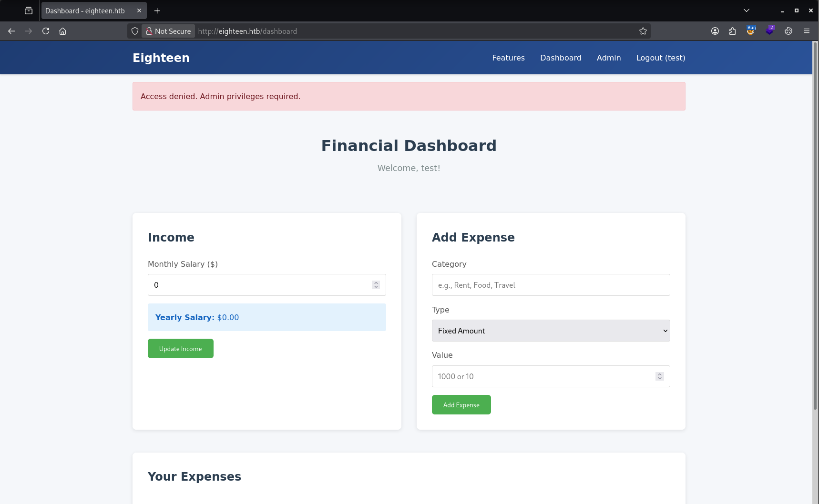This screenshot has height=504, width=819.
Task: Focus the Monthly Salary field
Action: pyautogui.click(x=267, y=285)
